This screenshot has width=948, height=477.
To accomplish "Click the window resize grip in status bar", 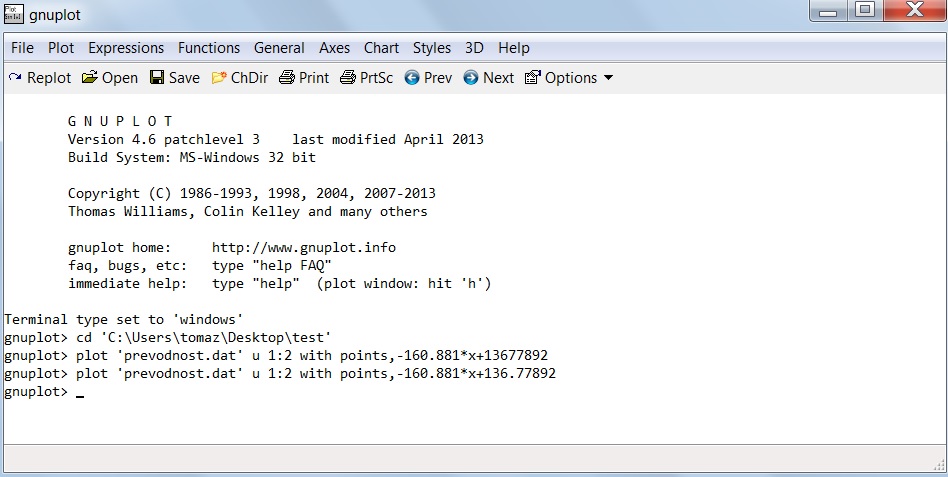I will coord(939,465).
